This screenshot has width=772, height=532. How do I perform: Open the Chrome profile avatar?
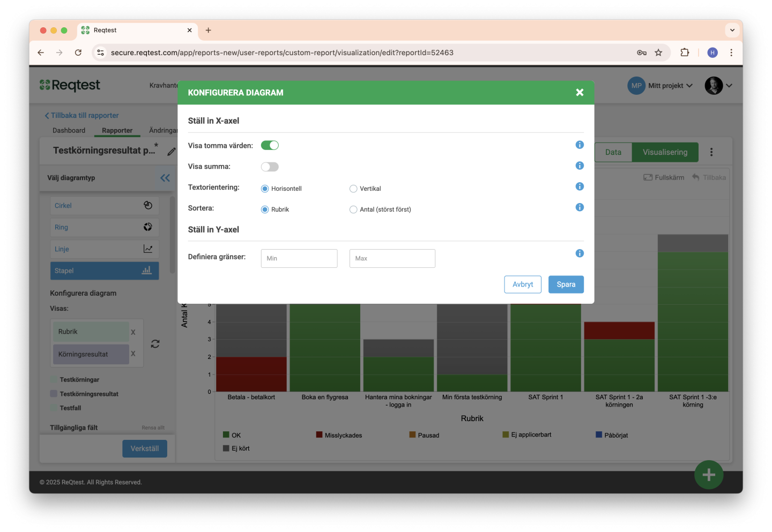pos(712,53)
